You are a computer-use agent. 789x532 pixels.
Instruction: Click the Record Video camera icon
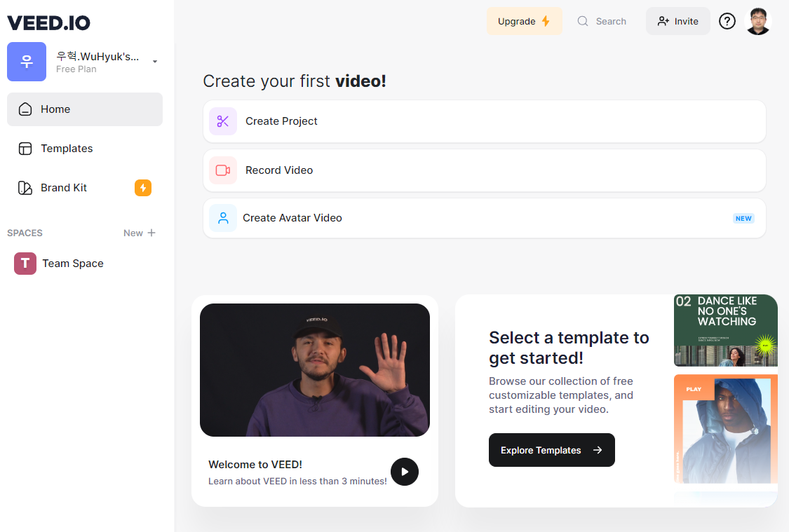pyautogui.click(x=223, y=170)
